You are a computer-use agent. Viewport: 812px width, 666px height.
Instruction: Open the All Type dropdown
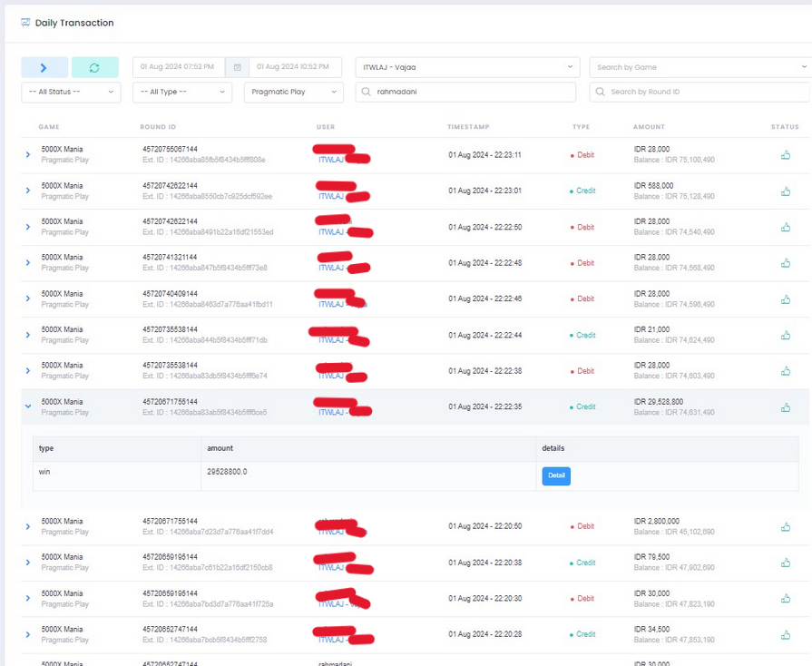coord(182,92)
